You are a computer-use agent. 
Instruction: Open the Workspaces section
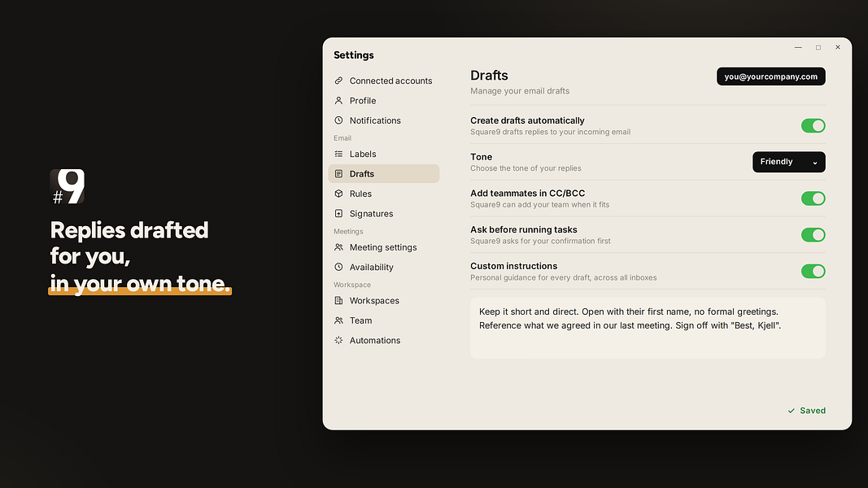tap(384, 300)
